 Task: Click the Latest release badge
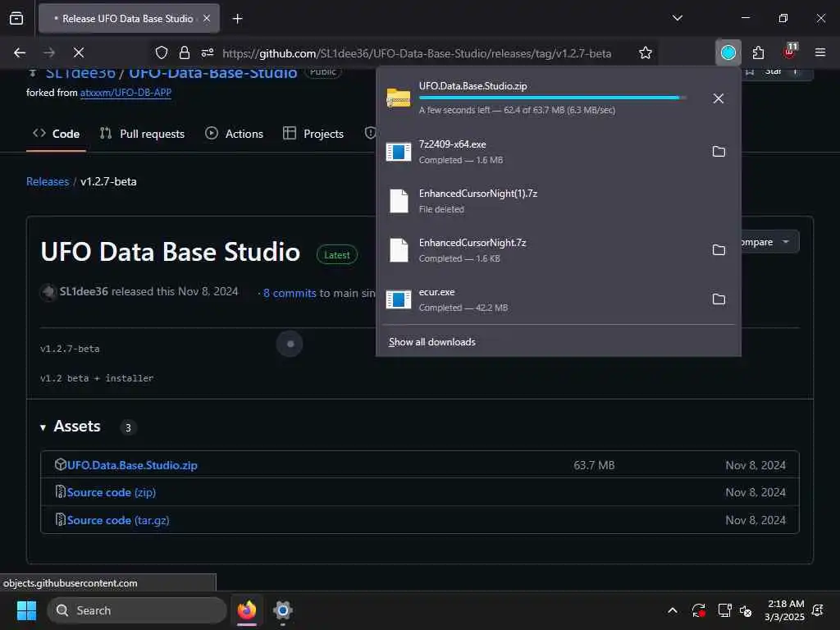[x=336, y=255]
